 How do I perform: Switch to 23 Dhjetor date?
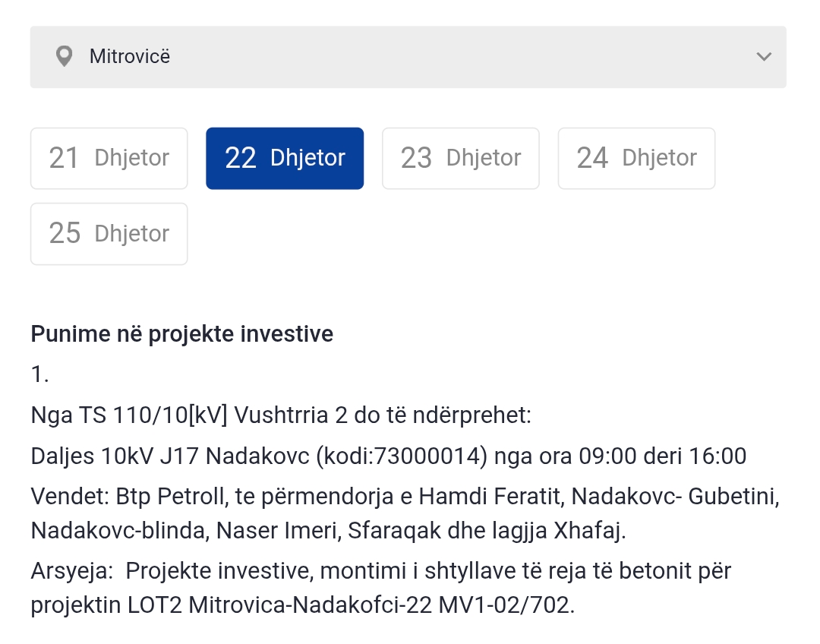461,158
